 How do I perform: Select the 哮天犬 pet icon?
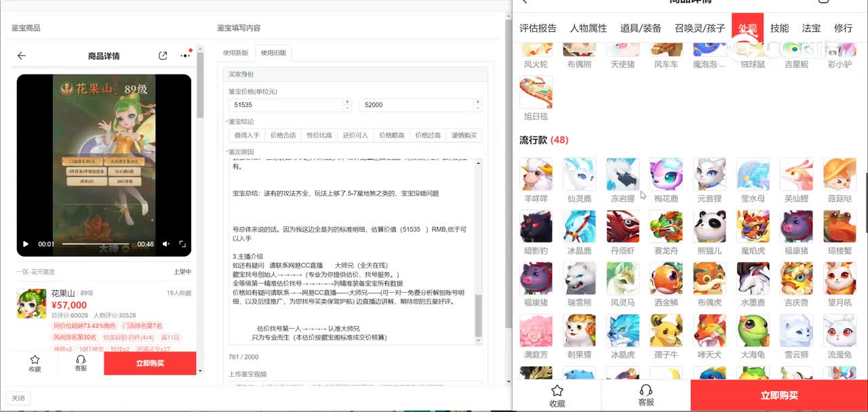(x=710, y=331)
